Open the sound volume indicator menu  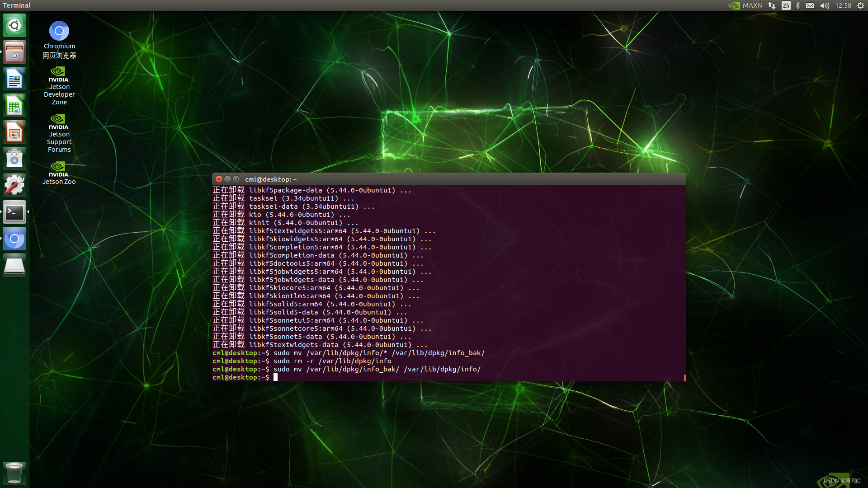(825, 5)
